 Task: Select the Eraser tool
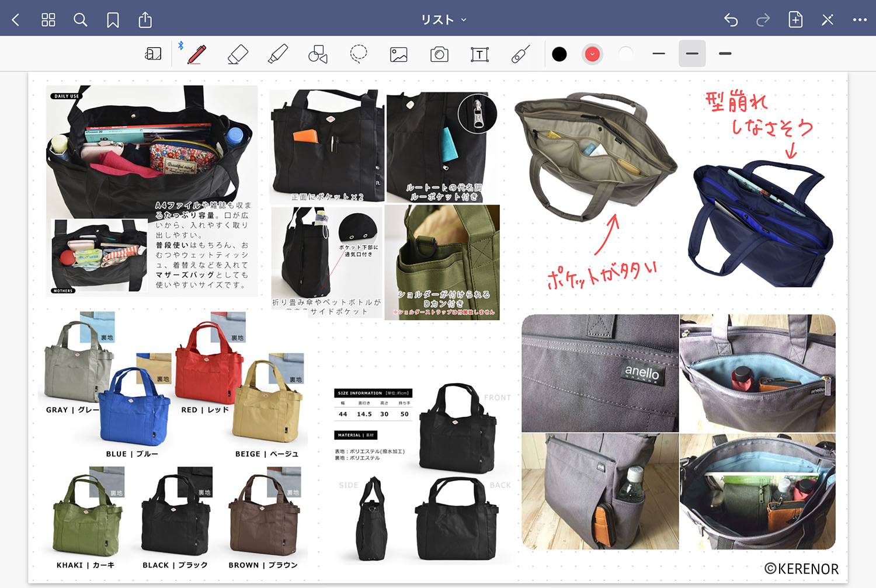238,54
